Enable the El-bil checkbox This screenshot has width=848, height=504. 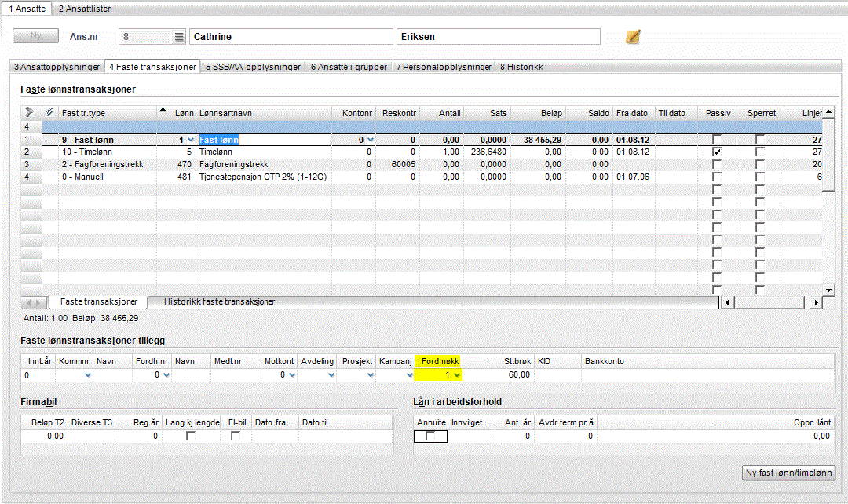(236, 436)
